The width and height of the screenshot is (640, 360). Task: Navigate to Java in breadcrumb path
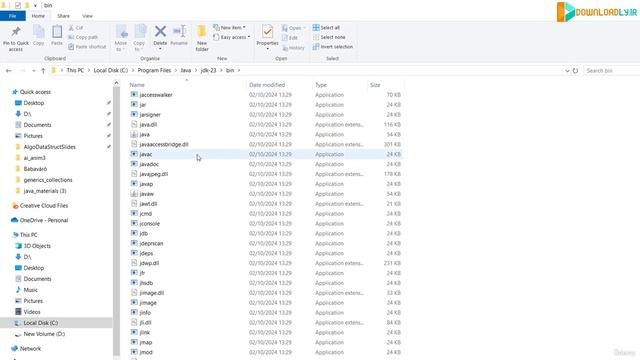[186, 71]
